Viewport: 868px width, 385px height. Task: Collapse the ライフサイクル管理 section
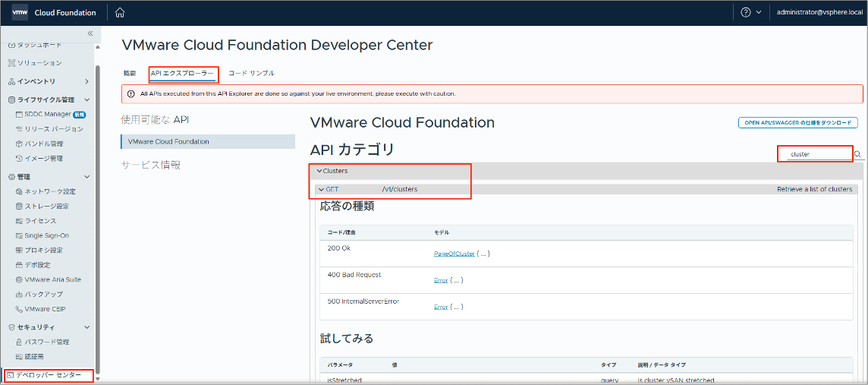pyautogui.click(x=49, y=99)
